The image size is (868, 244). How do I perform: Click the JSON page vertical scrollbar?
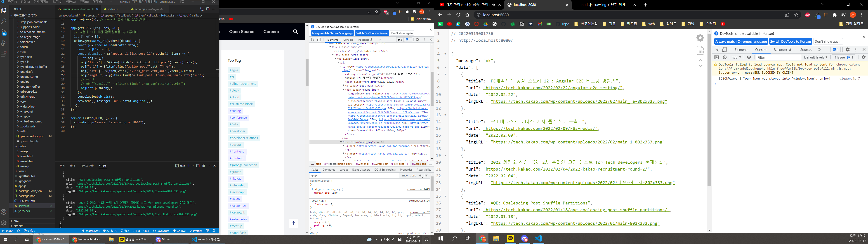pyautogui.click(x=709, y=111)
